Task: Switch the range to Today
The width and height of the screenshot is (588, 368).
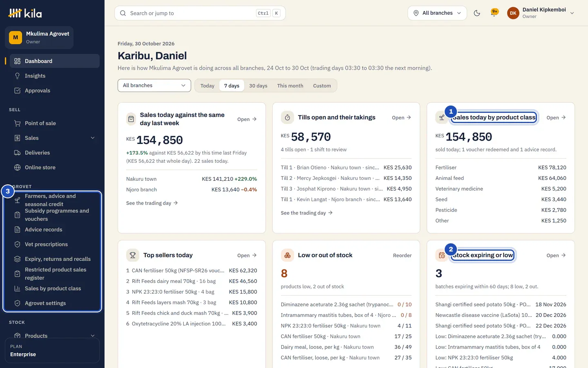Action: (x=207, y=85)
